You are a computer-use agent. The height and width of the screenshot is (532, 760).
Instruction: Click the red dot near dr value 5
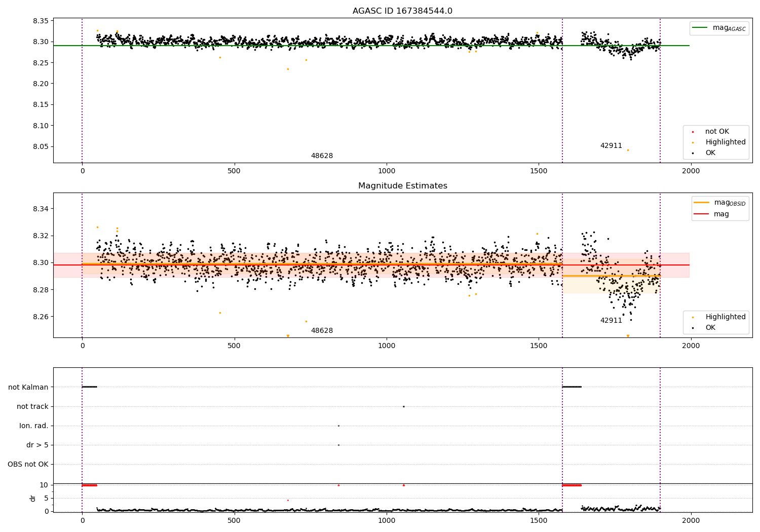pyautogui.click(x=288, y=500)
